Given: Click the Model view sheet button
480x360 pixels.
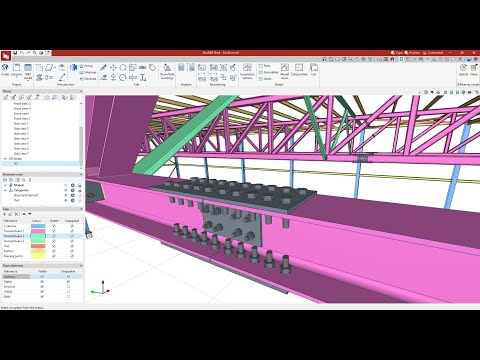Looking at the screenshot, I should pos(284,71).
